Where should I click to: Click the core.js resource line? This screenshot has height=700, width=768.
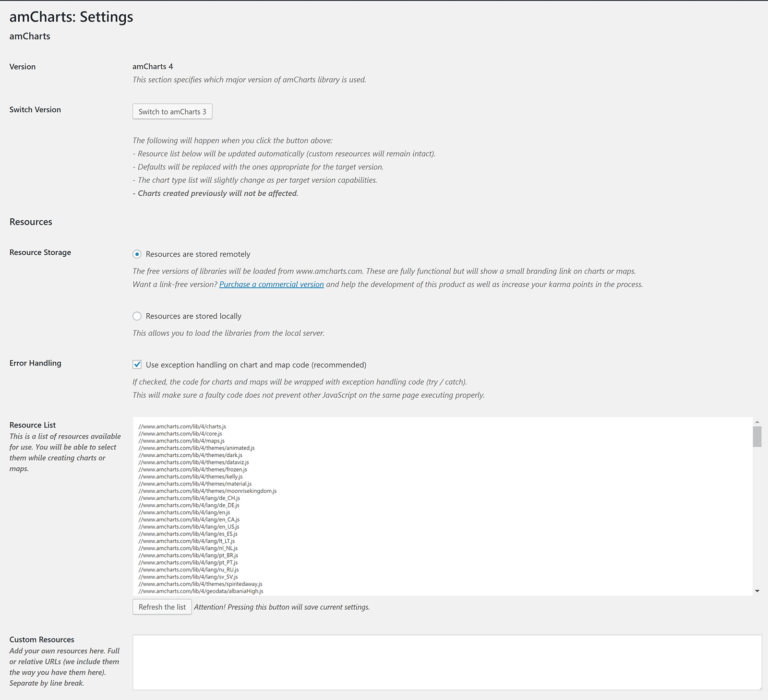(180, 434)
